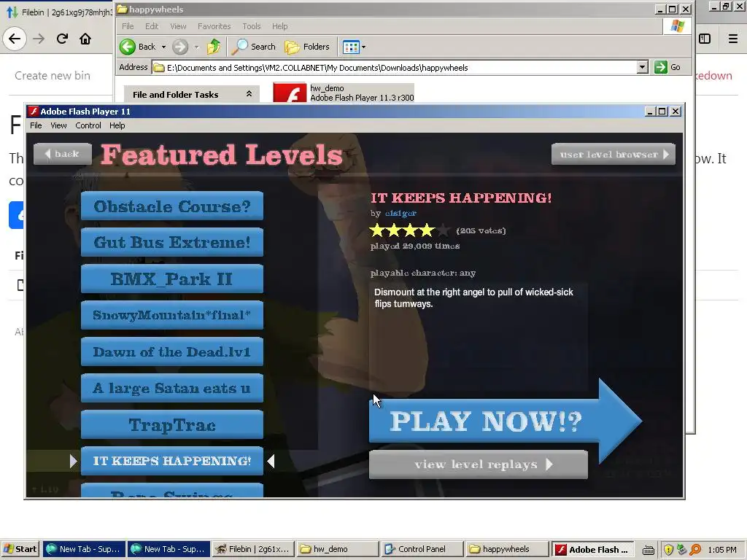The height and width of the screenshot is (560, 747).
Task: Select the BMX_Park II level
Action: pyautogui.click(x=172, y=279)
